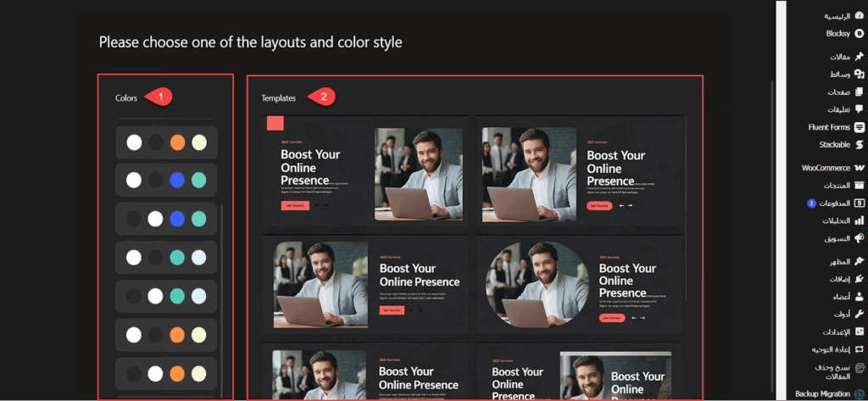The image size is (868, 401).
Task: Open Analytics (التحليلات) bar chart icon
Action: [859, 221]
